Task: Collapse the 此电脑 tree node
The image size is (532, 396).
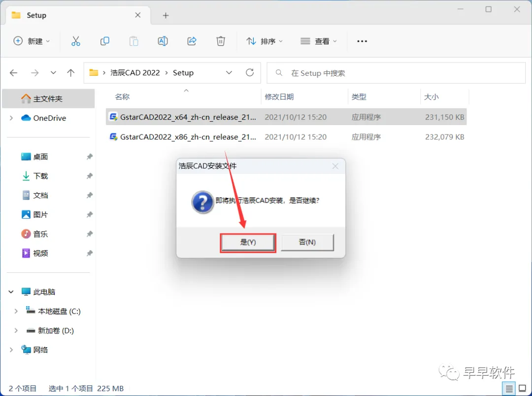Action: coord(11,292)
